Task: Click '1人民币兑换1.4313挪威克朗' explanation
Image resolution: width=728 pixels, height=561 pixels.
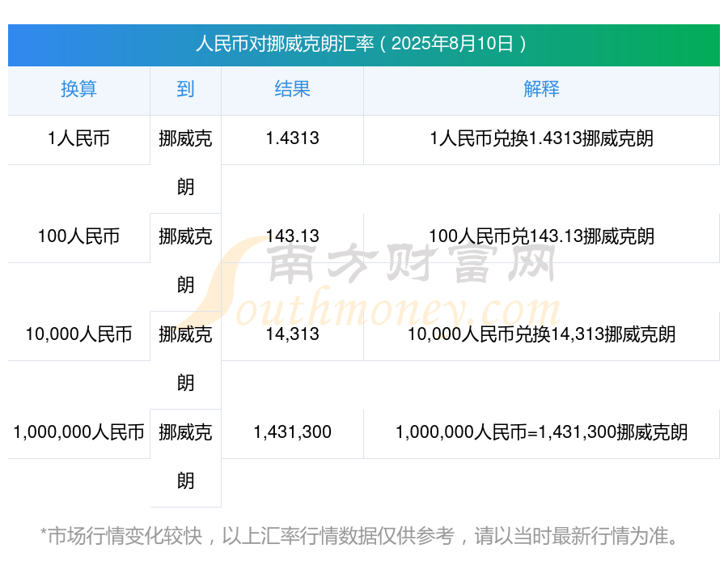Action: click(x=541, y=138)
